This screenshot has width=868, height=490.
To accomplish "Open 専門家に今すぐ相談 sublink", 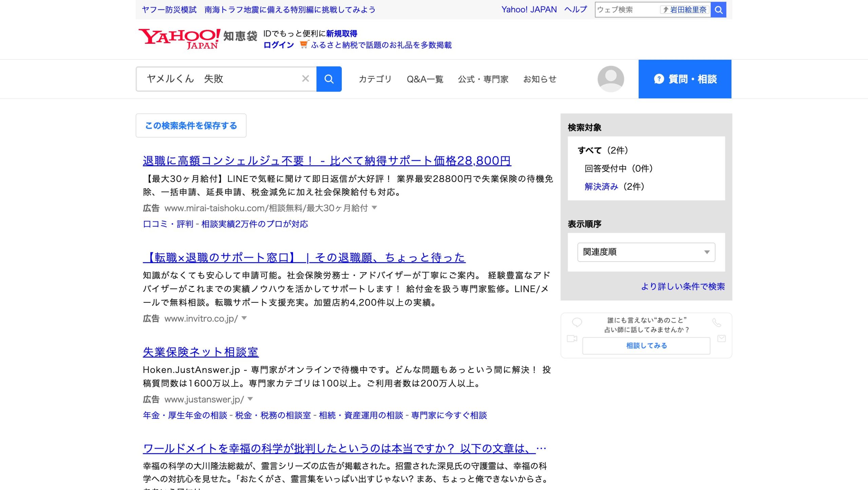I will [449, 415].
